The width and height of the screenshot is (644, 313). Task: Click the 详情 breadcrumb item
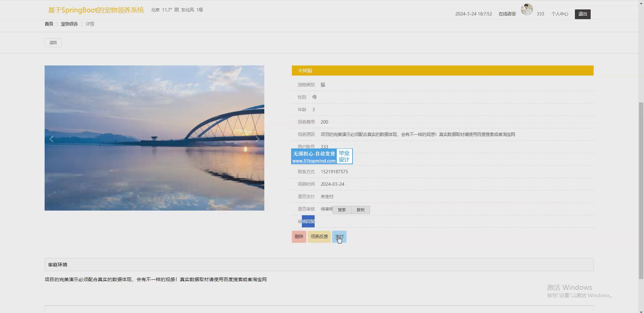pos(90,24)
